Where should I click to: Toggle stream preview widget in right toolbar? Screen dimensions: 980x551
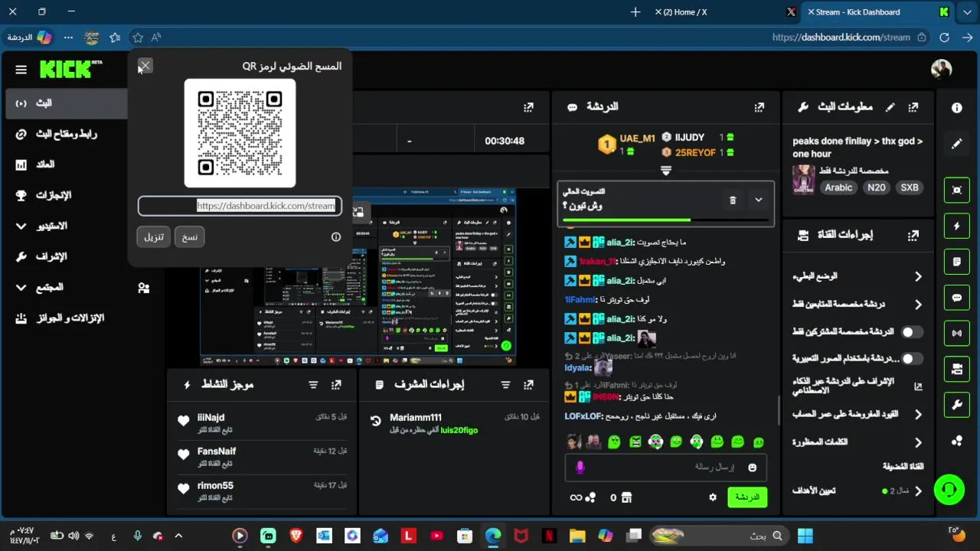[x=957, y=190]
